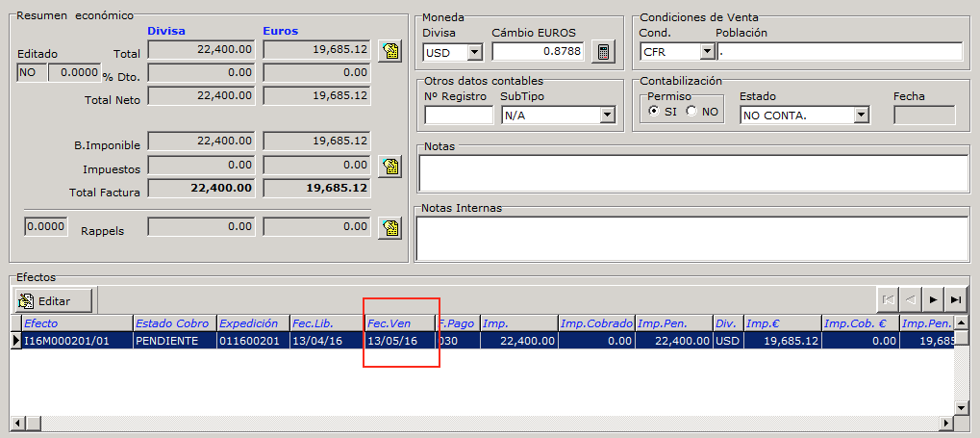The width and height of the screenshot is (980, 438).
Task: Click in the Notas text area
Action: coord(692,173)
